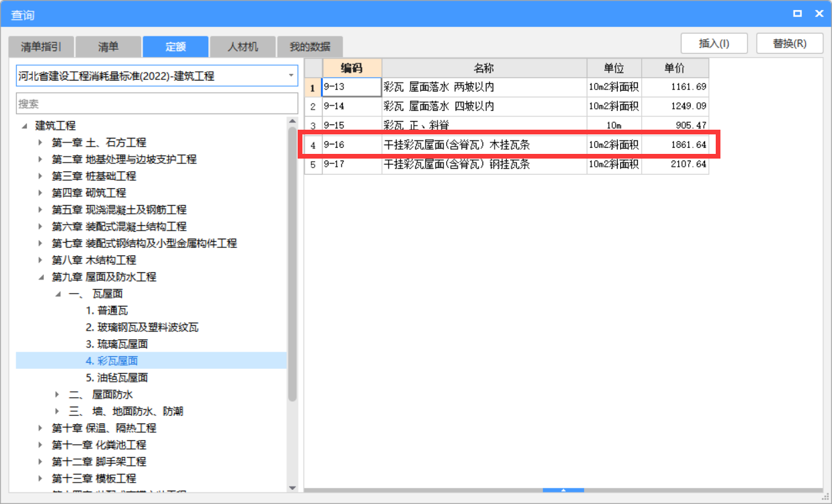
Task: Click the bottom panel expand arrow handle
Action: click(563, 491)
